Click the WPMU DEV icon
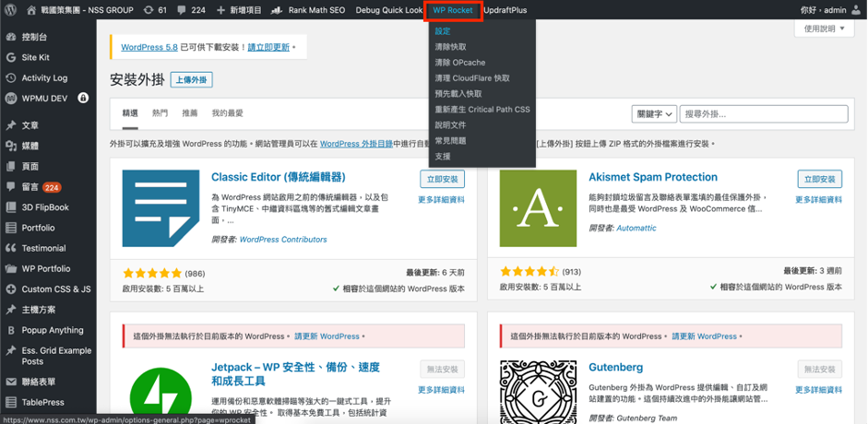This screenshot has height=424, width=868. coord(10,99)
